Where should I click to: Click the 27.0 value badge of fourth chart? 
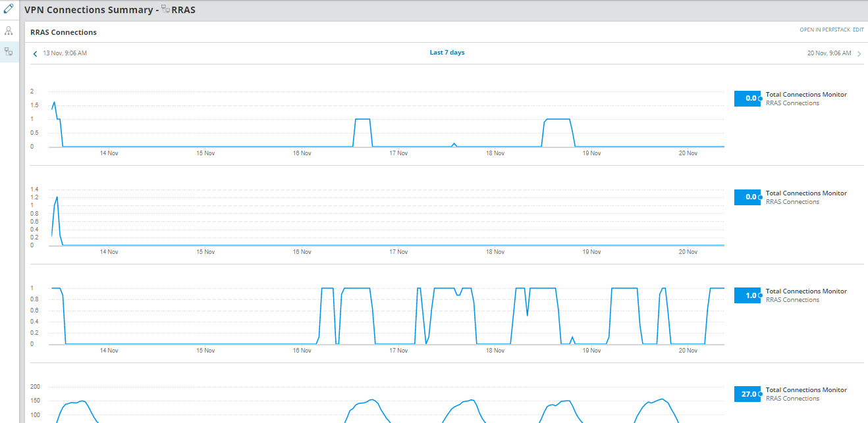click(747, 394)
